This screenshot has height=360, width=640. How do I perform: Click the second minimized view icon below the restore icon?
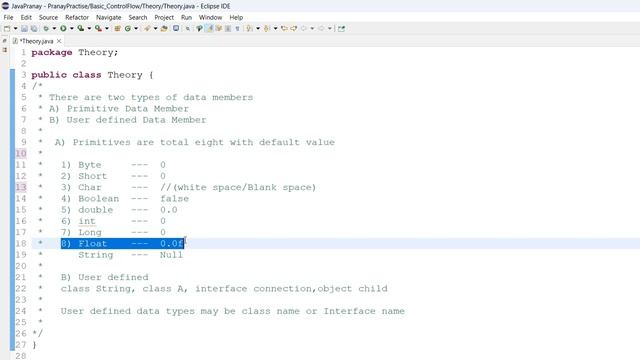[x=4, y=50]
